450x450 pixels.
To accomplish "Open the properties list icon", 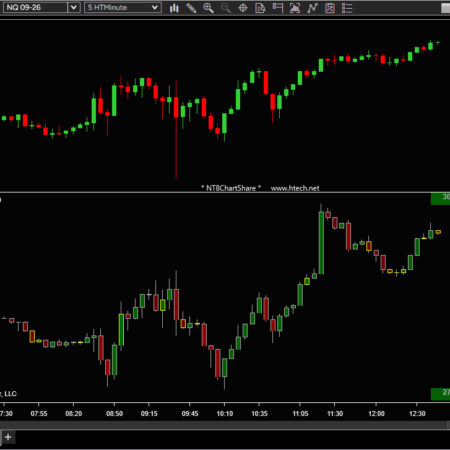I will coord(347,8).
